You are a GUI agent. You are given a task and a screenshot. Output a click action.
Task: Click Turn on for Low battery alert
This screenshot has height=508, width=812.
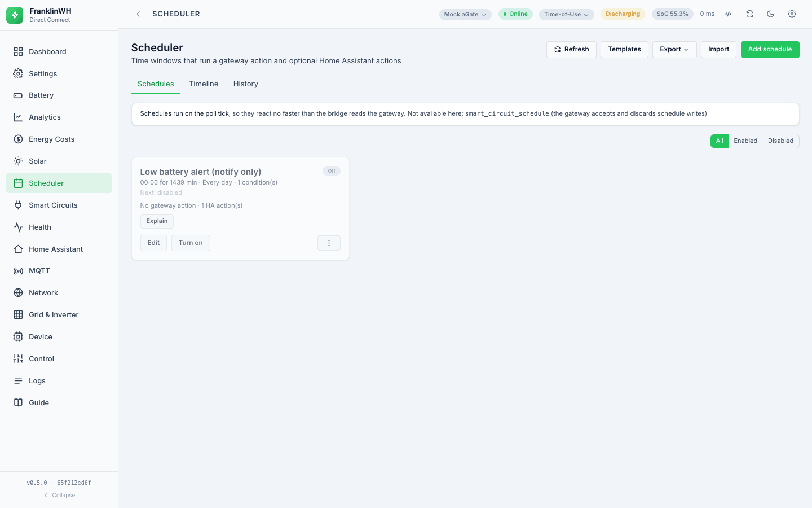coord(191,243)
